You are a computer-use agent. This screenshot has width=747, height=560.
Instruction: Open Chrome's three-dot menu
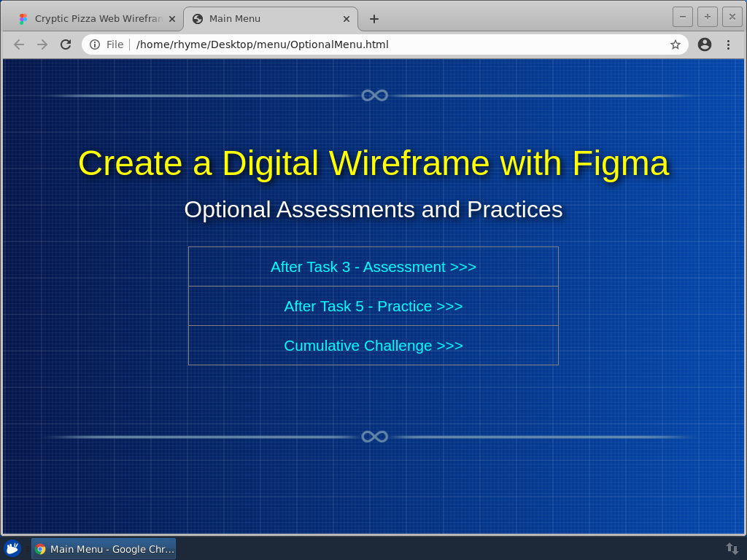(728, 44)
